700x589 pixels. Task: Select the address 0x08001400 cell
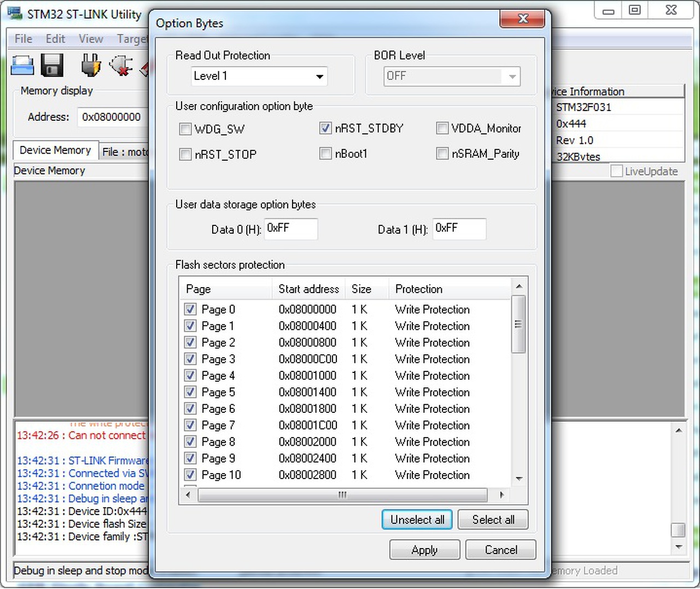pos(307,392)
